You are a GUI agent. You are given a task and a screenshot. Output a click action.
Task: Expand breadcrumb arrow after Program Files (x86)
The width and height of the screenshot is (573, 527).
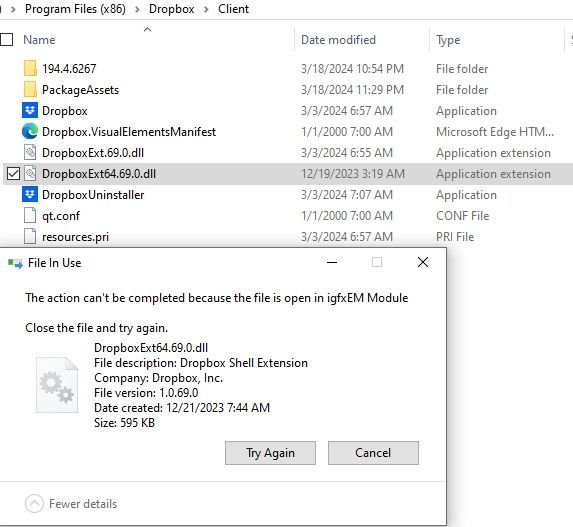coord(137,9)
